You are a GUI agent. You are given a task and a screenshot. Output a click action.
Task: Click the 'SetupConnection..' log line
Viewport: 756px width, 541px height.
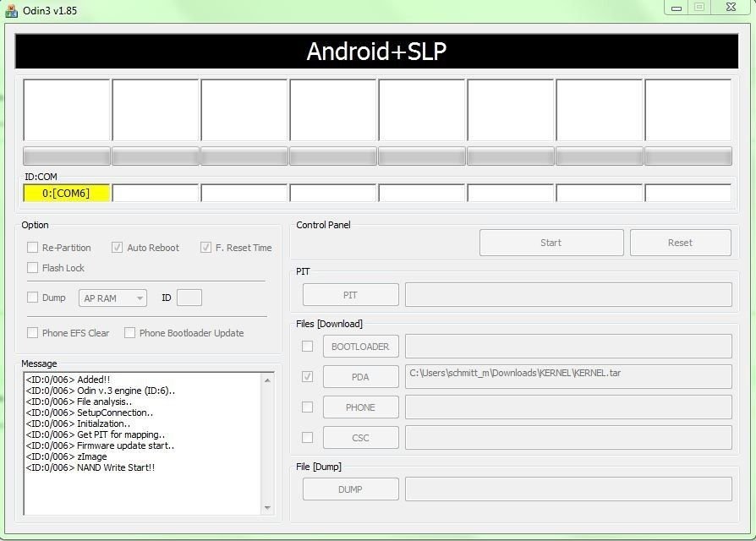tap(89, 413)
